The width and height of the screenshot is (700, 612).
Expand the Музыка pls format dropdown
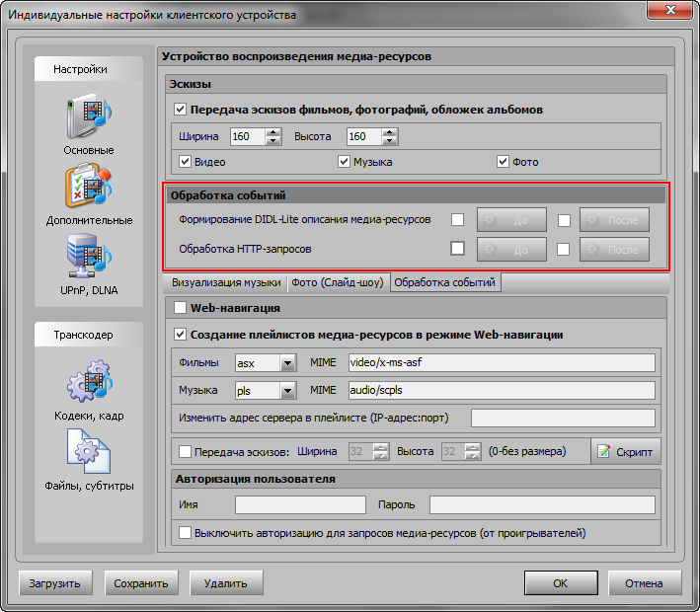click(x=287, y=391)
